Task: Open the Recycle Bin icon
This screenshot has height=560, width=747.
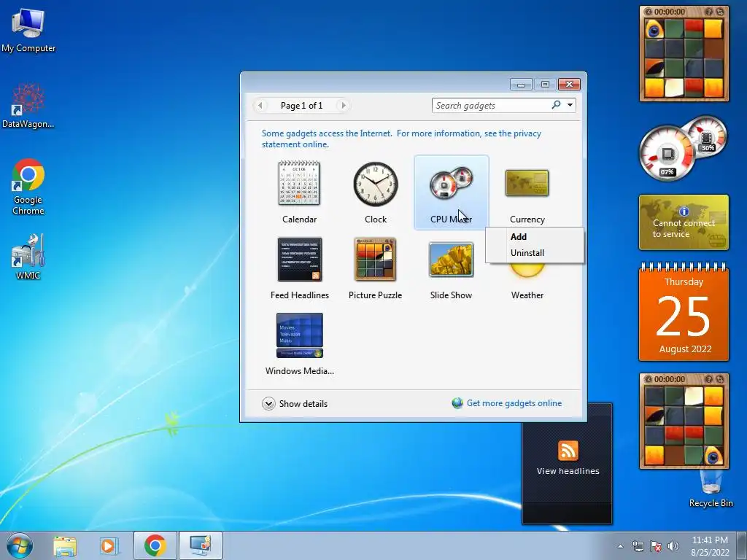Action: point(711,488)
